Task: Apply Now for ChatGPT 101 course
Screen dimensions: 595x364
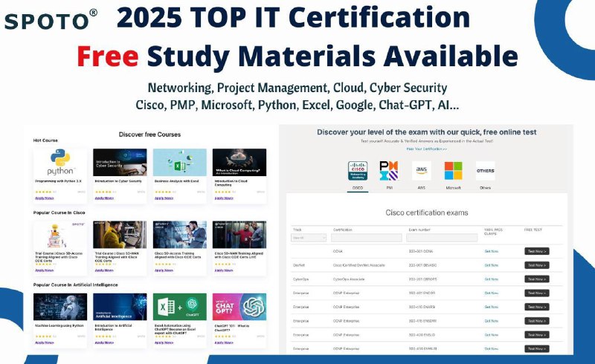Action: tap(224, 342)
